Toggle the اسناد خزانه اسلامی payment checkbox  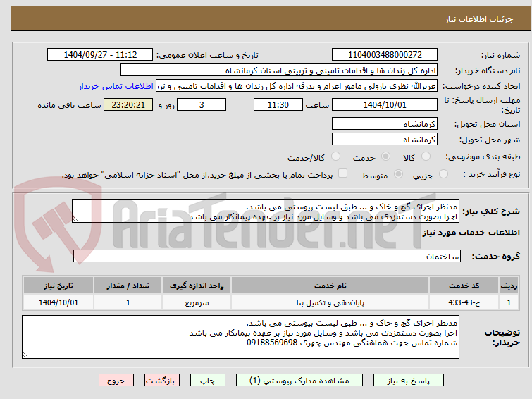pos(342,173)
